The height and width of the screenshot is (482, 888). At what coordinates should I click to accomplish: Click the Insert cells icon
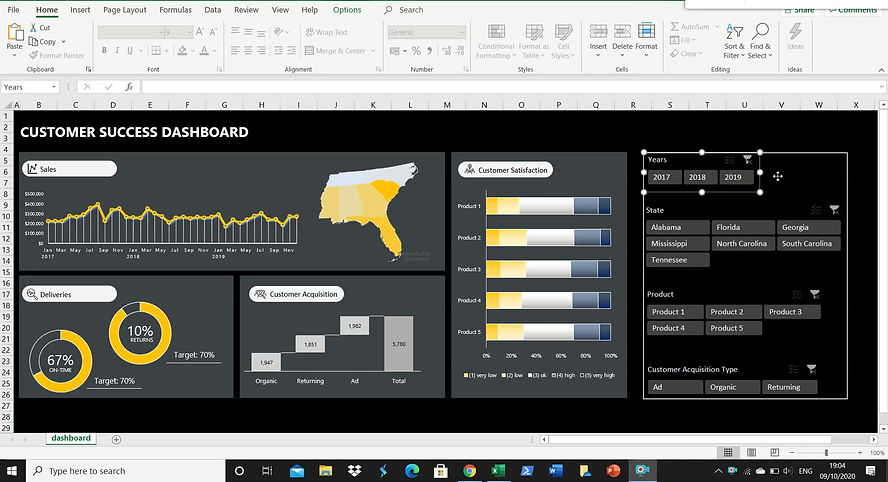[598, 31]
